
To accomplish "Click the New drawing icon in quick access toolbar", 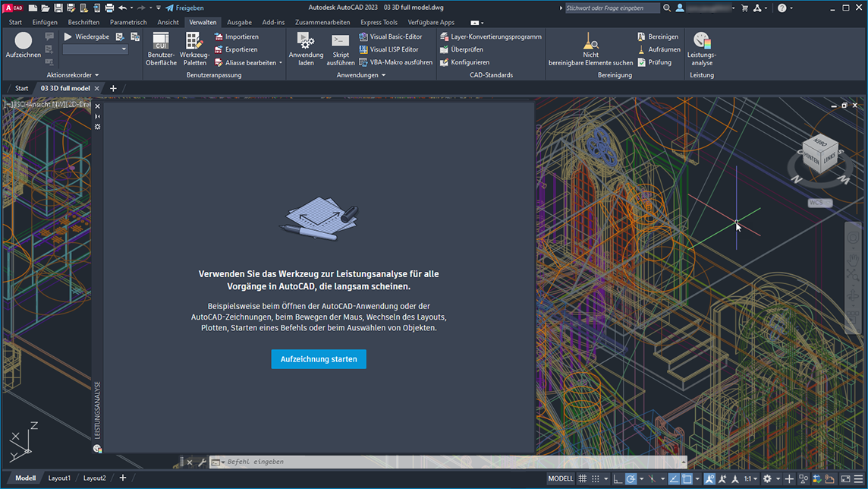I will click(33, 8).
